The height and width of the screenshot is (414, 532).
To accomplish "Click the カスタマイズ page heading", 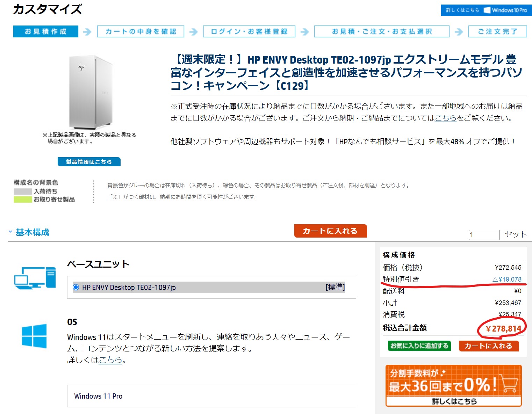I will point(48,9).
